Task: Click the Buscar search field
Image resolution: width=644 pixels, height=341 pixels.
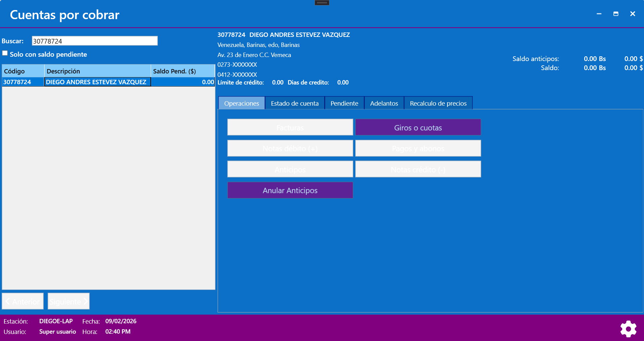Action: pos(94,41)
